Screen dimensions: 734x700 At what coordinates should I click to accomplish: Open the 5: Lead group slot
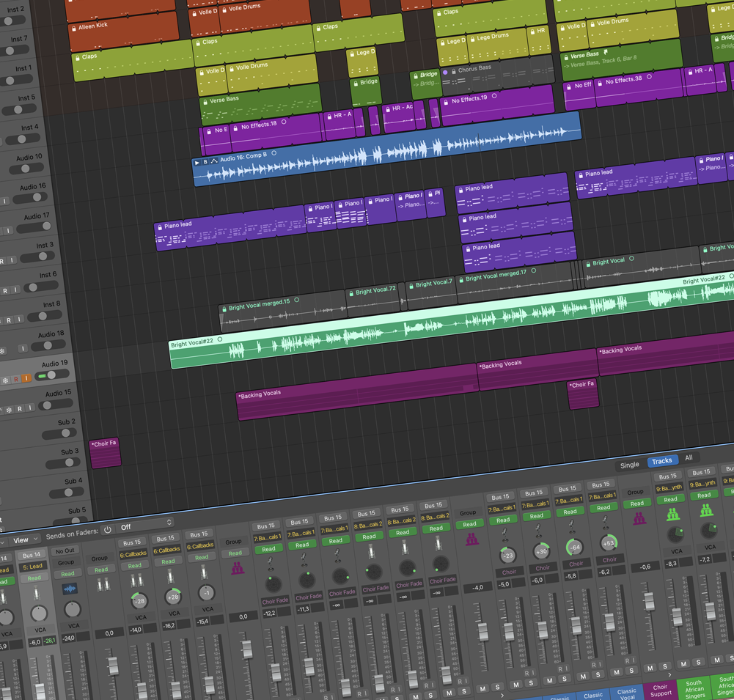click(33, 567)
